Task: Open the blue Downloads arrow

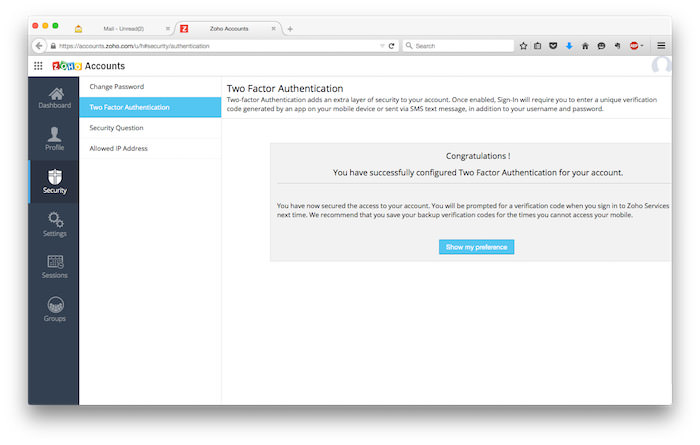Action: tap(569, 46)
